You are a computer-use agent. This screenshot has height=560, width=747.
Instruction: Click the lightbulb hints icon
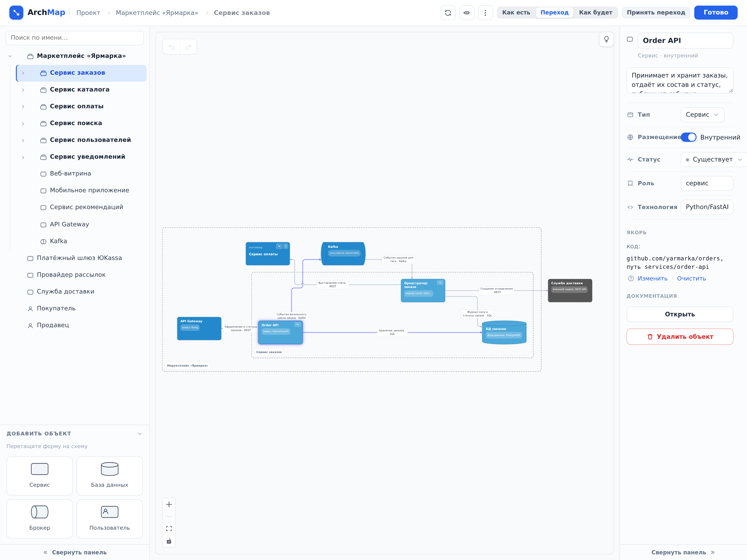point(606,39)
